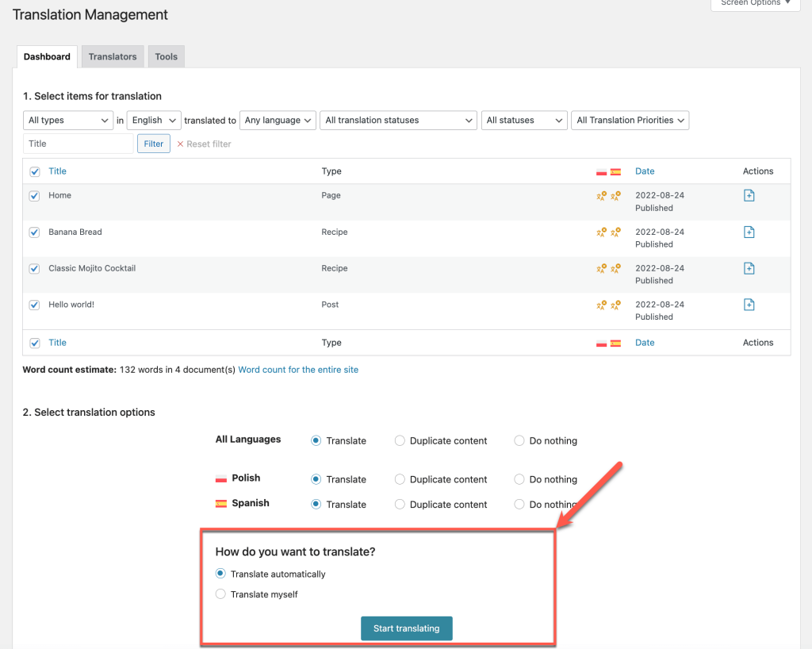This screenshot has width=812, height=649.
Task: Choose Duplicate content for Spanish
Action: 399,504
